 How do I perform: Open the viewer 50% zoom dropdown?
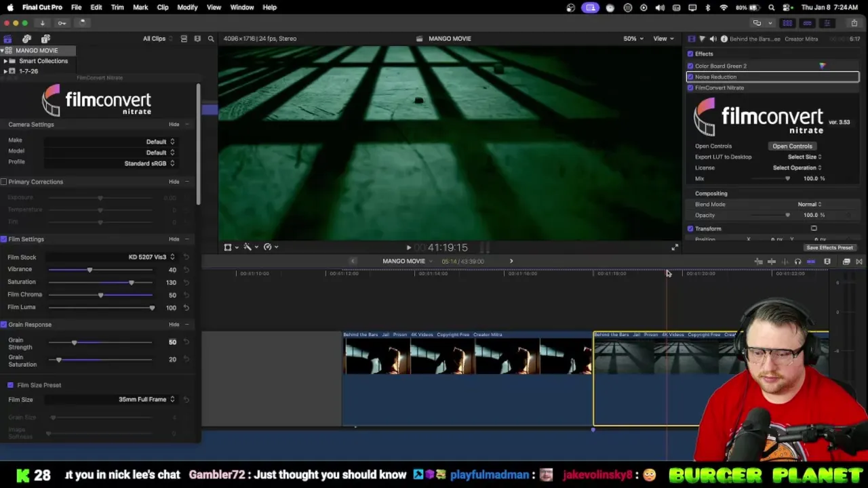633,39
